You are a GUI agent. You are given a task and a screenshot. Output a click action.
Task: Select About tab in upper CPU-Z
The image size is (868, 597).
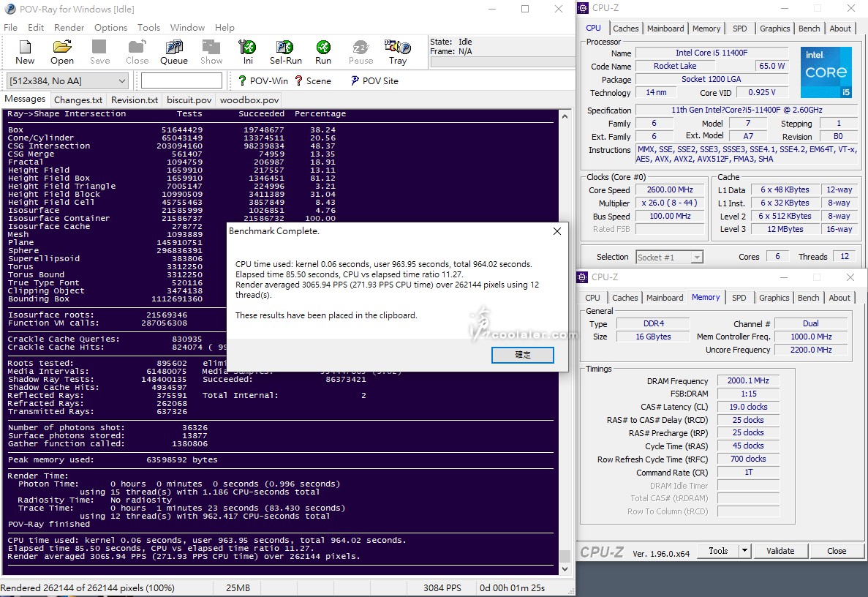pyautogui.click(x=839, y=29)
